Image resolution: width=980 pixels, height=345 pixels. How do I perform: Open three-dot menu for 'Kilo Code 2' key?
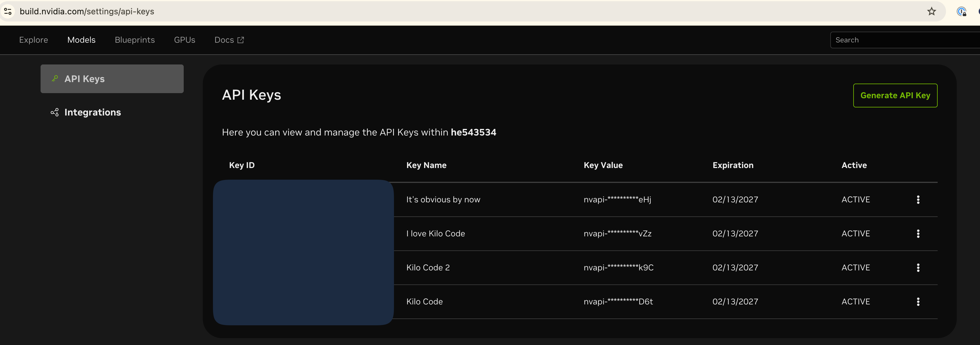tap(918, 268)
